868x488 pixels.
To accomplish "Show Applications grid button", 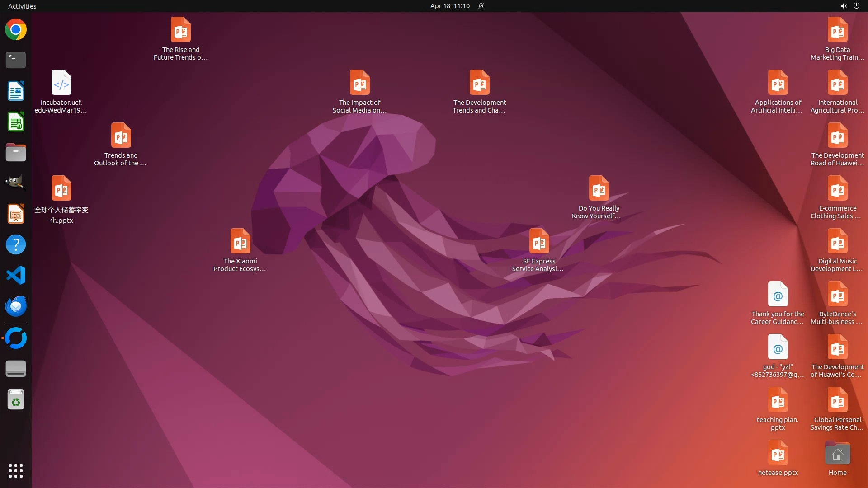I will (x=16, y=470).
